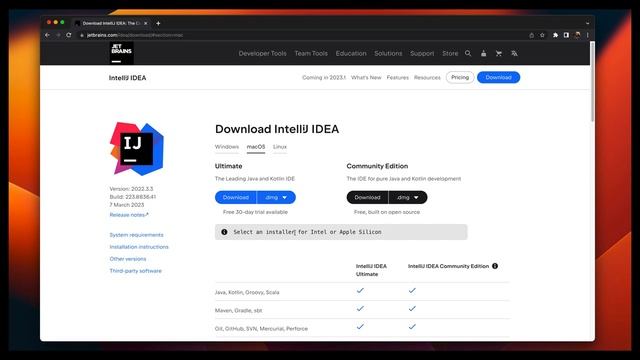Image resolution: width=640 pixels, height=360 pixels.
Task: Expand the tab search chevron
Action: [x=587, y=23]
